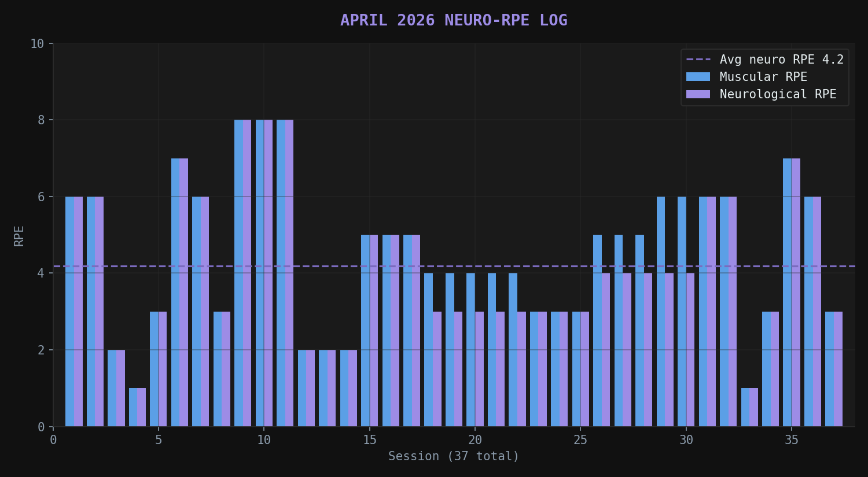The width and height of the screenshot is (868, 477).
Task: Click the x-axis label 'Session (37 total)'
Action: coord(454,456)
